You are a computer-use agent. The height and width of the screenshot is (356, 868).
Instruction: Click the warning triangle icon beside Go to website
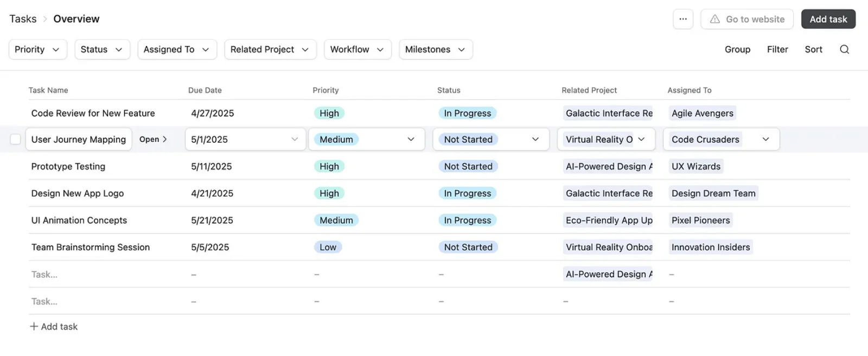click(715, 19)
